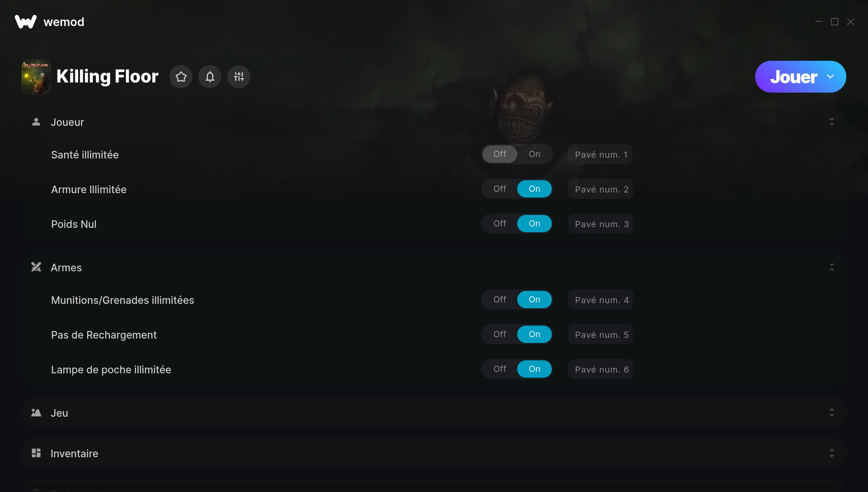This screenshot has width=868, height=492.
Task: Turn on Santé illimitée
Action: click(535, 154)
